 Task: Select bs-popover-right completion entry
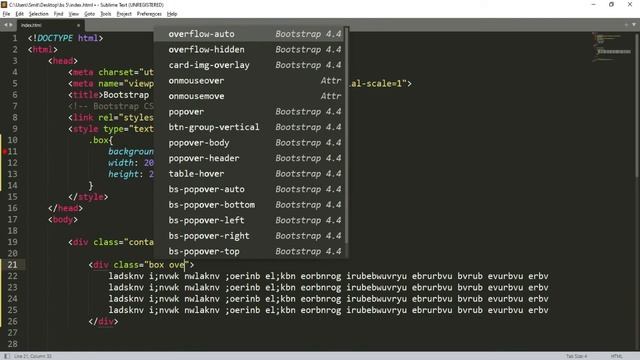(249, 236)
